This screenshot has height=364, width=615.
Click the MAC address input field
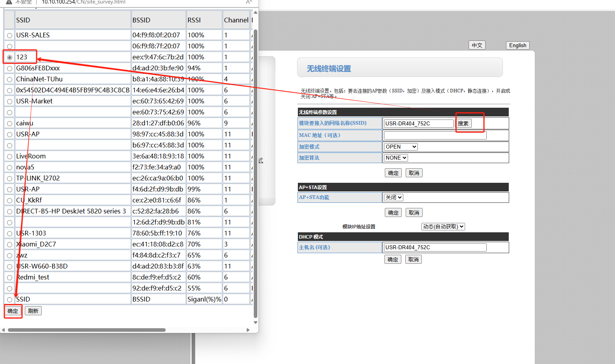coord(435,135)
